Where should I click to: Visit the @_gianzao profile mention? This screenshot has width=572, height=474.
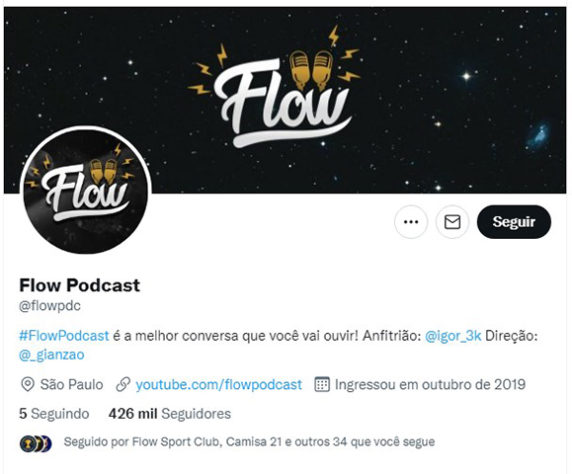coord(51,355)
